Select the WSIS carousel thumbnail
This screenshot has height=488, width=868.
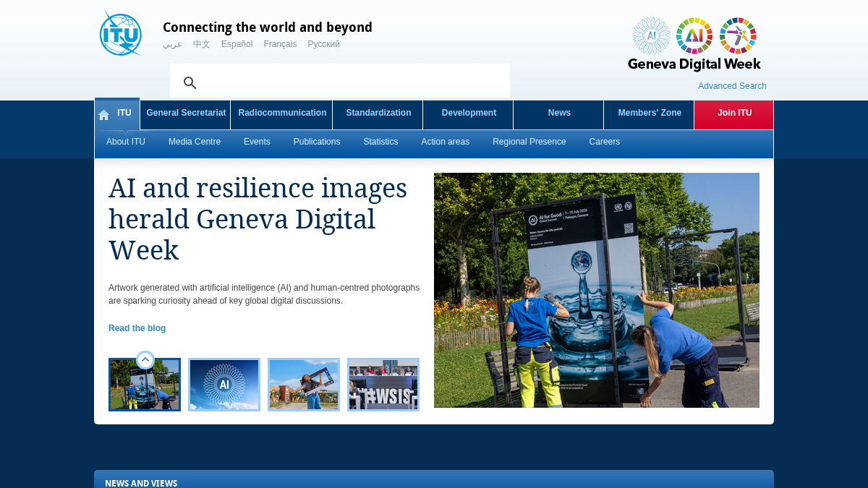[383, 385]
